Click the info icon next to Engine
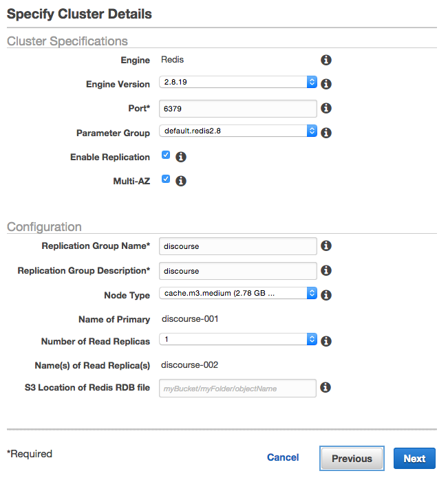The height and width of the screenshot is (480, 448). [326, 60]
